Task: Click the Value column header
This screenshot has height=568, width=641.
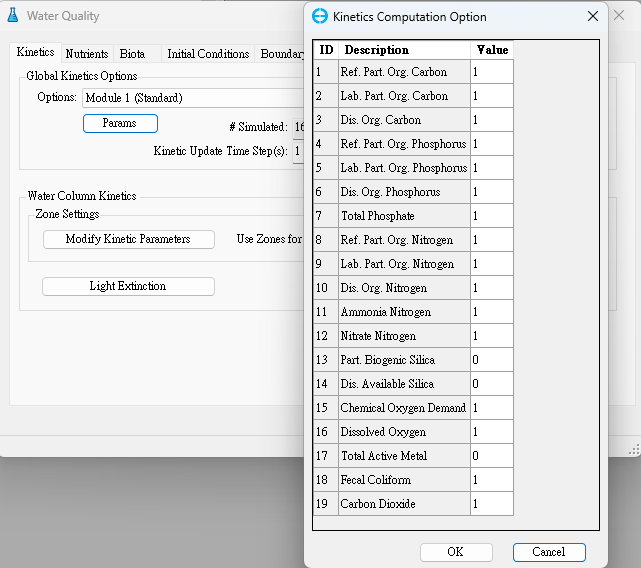Action: 491,50
